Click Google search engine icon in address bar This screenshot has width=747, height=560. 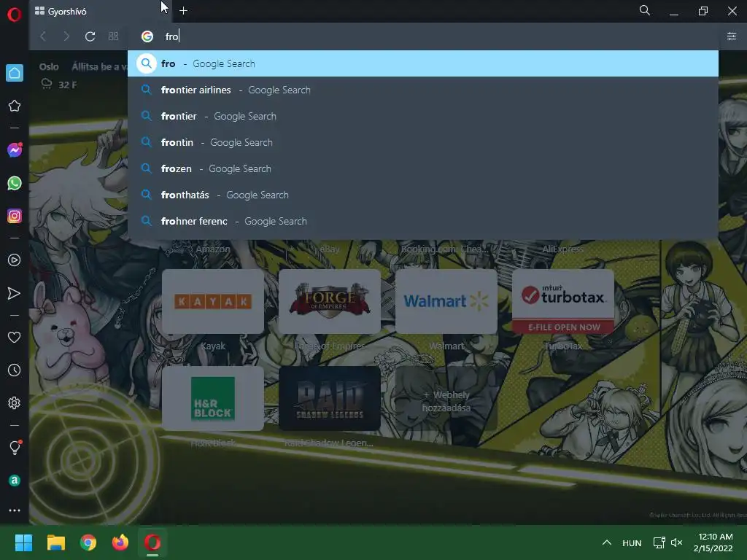point(147,36)
